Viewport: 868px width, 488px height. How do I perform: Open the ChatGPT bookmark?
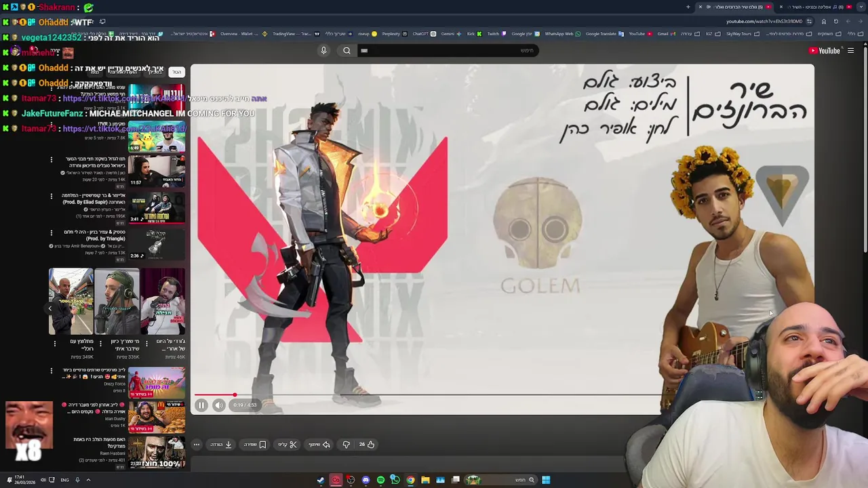point(423,34)
